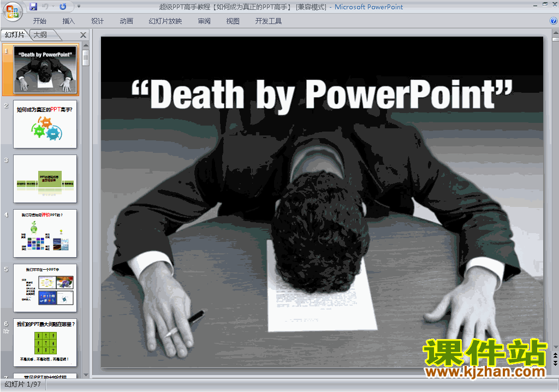The image size is (559, 392).
Task: Save the presentation with floppy icon
Action: point(33,7)
